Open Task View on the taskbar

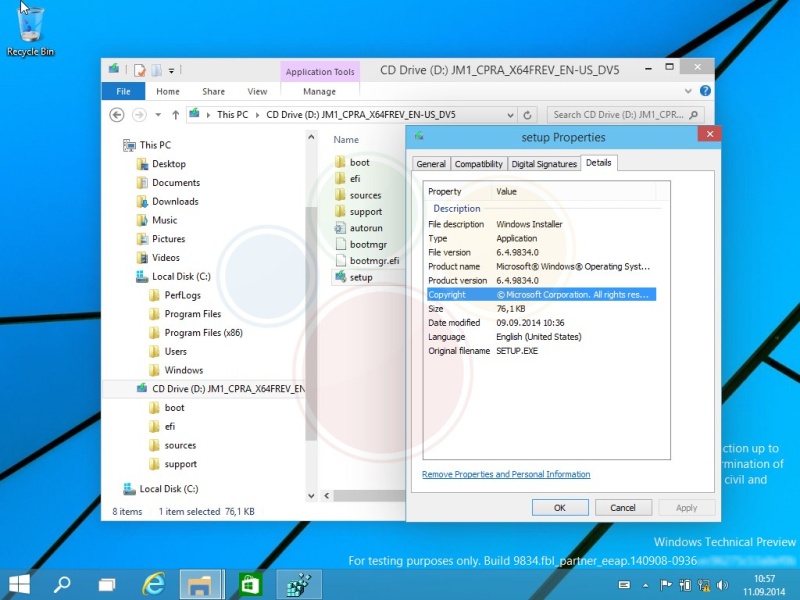(x=107, y=584)
